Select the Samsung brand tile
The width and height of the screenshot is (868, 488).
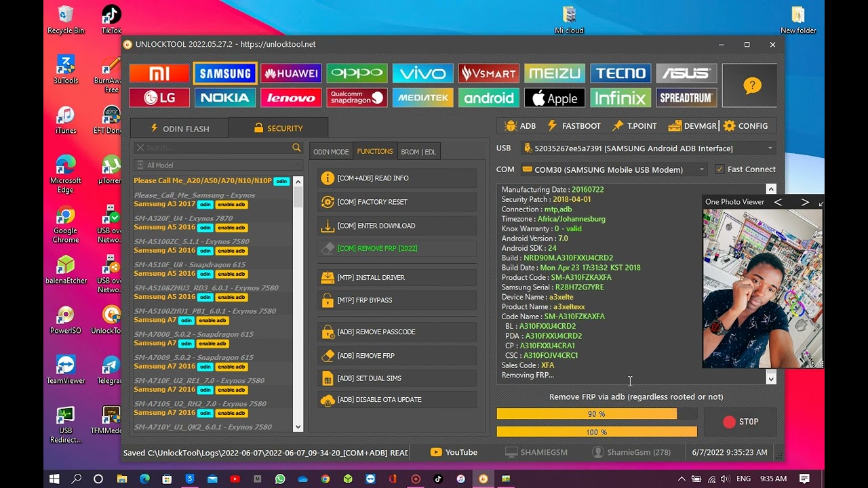point(225,73)
